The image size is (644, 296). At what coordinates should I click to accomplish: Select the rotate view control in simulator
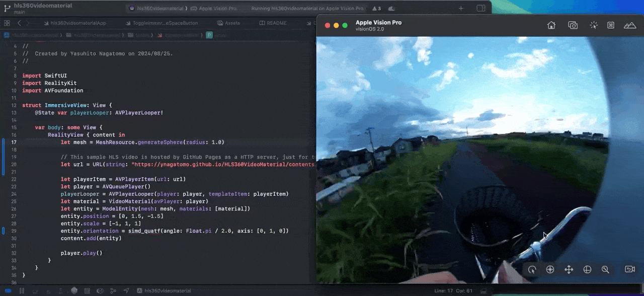click(532, 269)
